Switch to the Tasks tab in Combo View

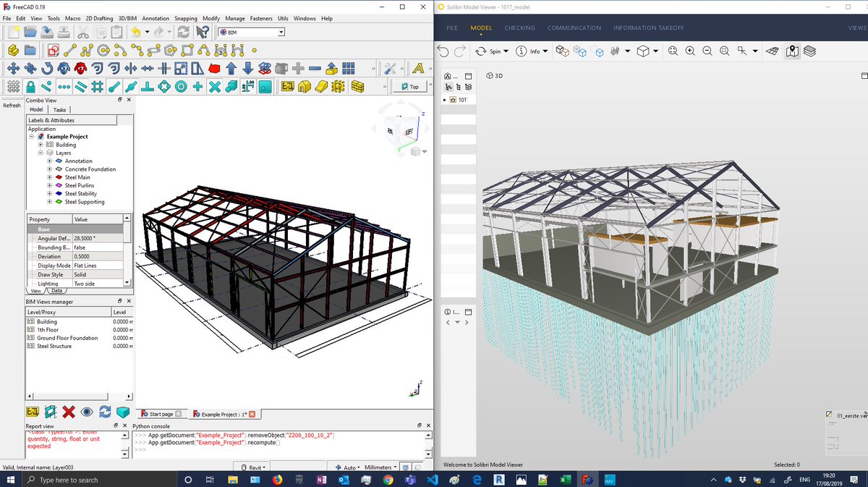click(60, 110)
